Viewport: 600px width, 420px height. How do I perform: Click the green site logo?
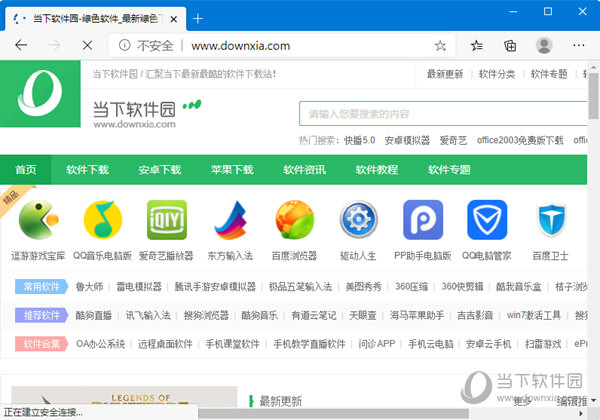(x=40, y=94)
